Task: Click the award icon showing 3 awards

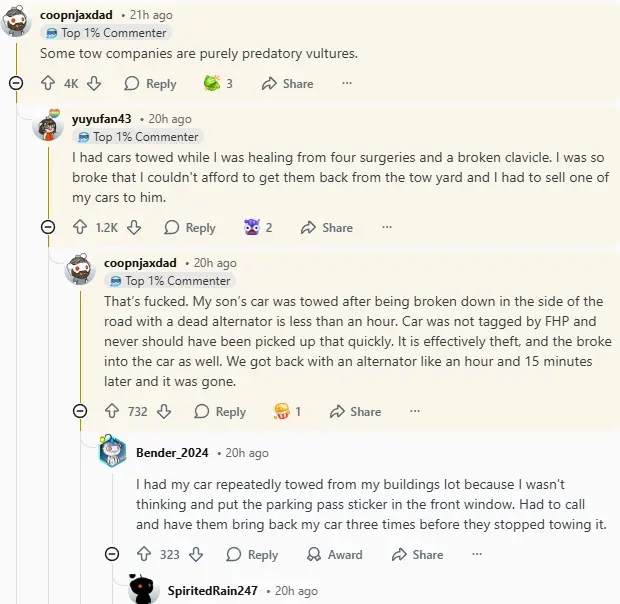Action: (x=212, y=84)
